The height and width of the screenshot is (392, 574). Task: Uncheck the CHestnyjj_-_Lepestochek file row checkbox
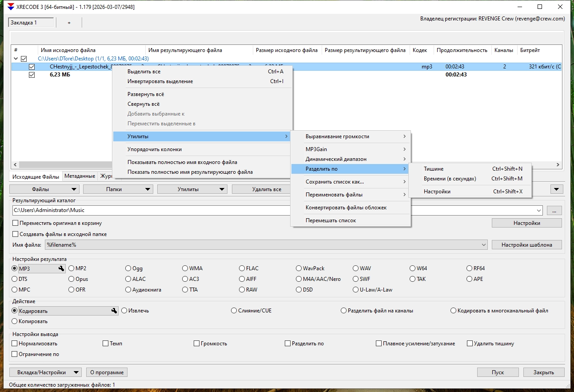tap(32, 67)
